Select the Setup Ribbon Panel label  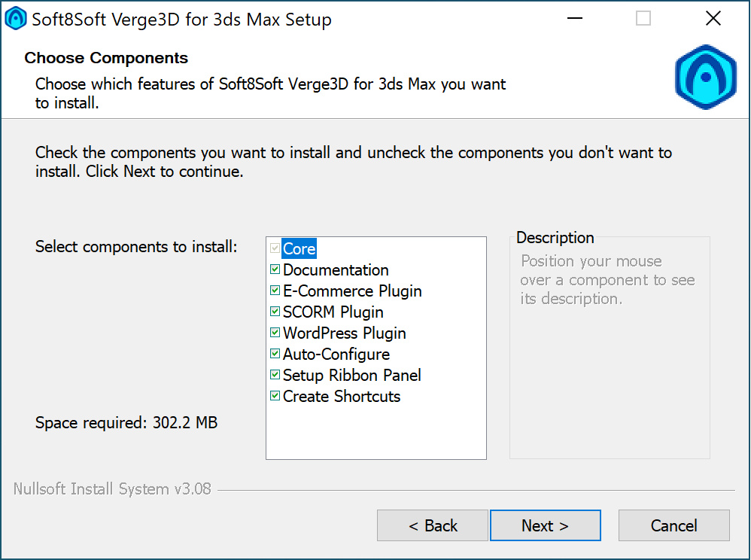[x=352, y=375]
